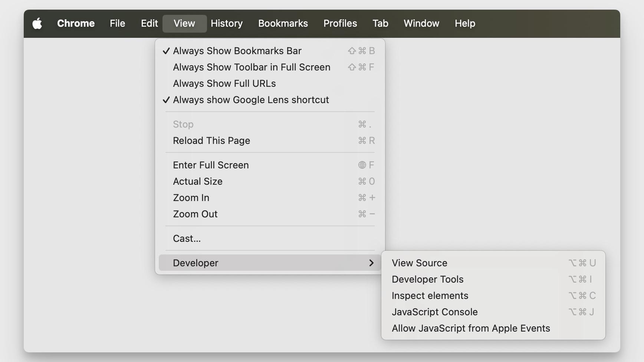This screenshot has height=362, width=644.
Task: Select Enter Full Screen
Action: coord(270,165)
